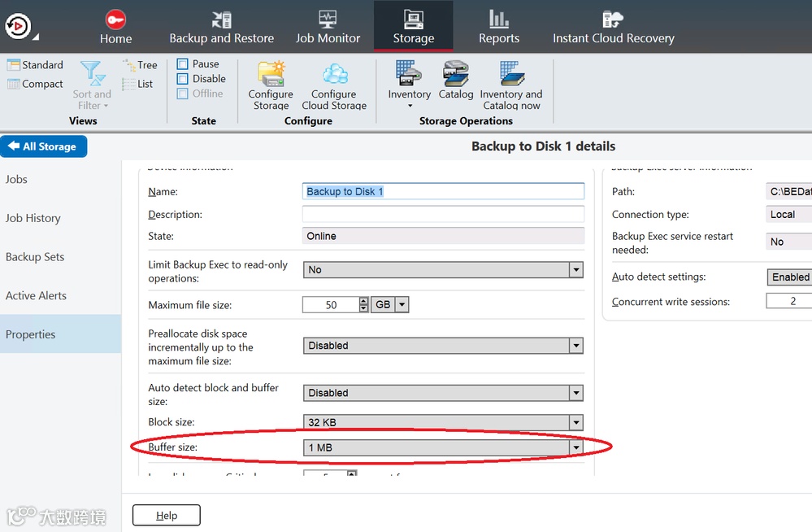Image resolution: width=812 pixels, height=532 pixels.
Task: Run Inventory operation
Action: (409, 81)
